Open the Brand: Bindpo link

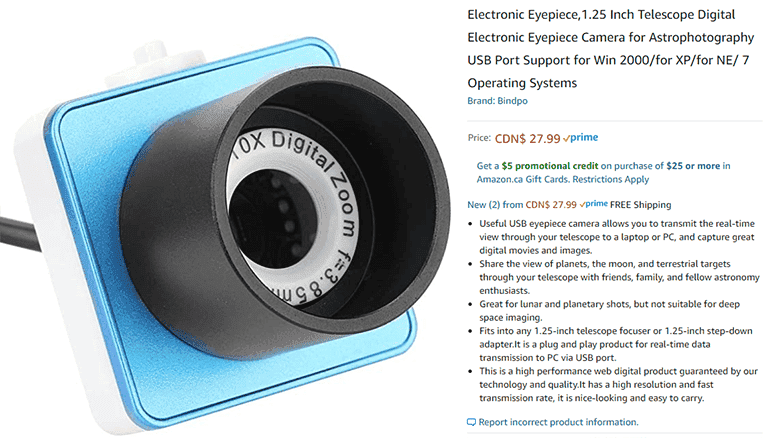coord(497,100)
